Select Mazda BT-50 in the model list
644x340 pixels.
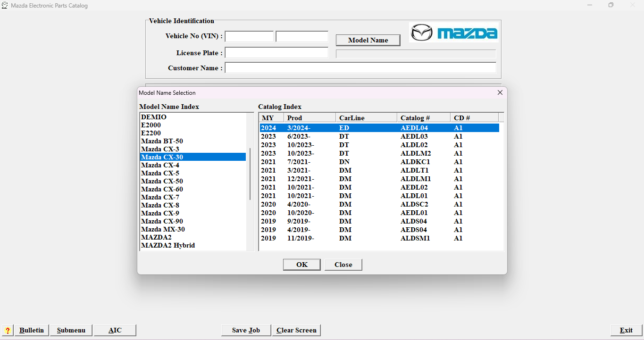click(x=193, y=141)
